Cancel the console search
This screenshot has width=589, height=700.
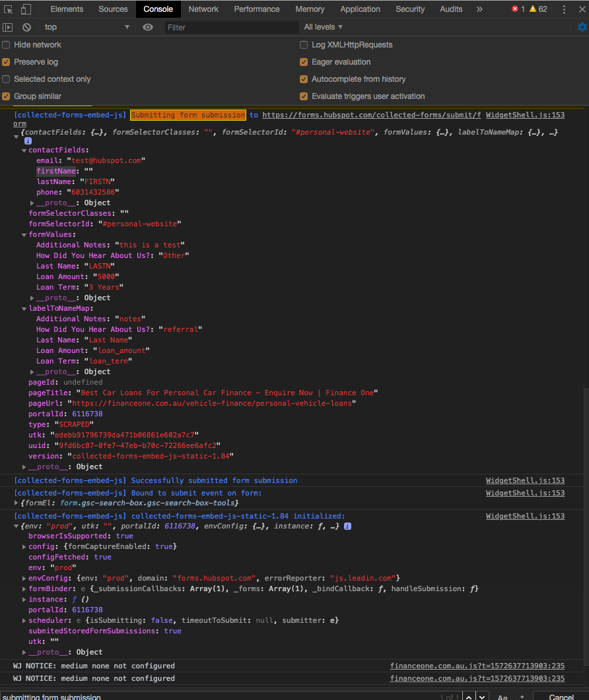(x=561, y=697)
